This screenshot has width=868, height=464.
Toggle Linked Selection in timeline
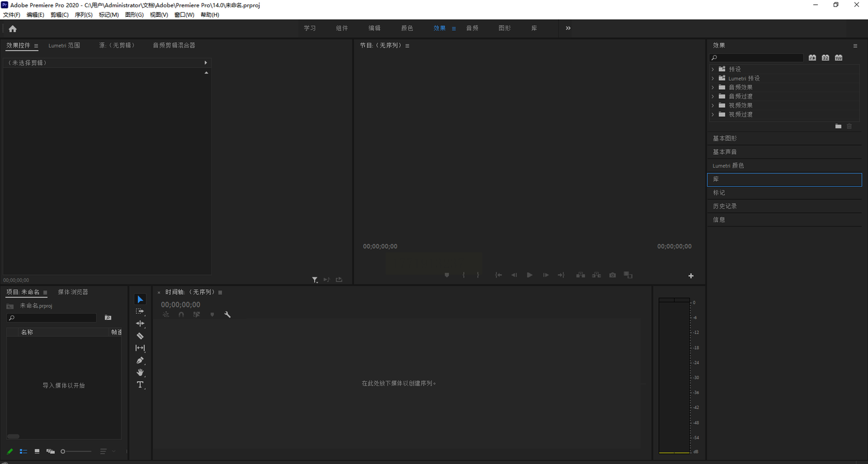pos(197,315)
